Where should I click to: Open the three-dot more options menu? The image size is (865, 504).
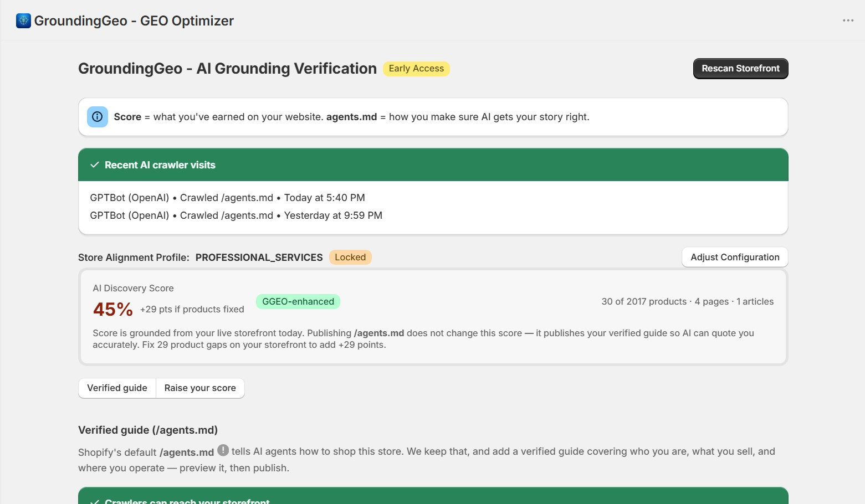coord(848,20)
